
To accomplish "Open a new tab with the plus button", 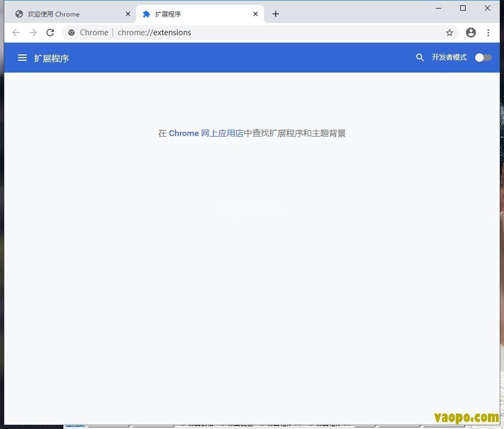I will pyautogui.click(x=275, y=14).
